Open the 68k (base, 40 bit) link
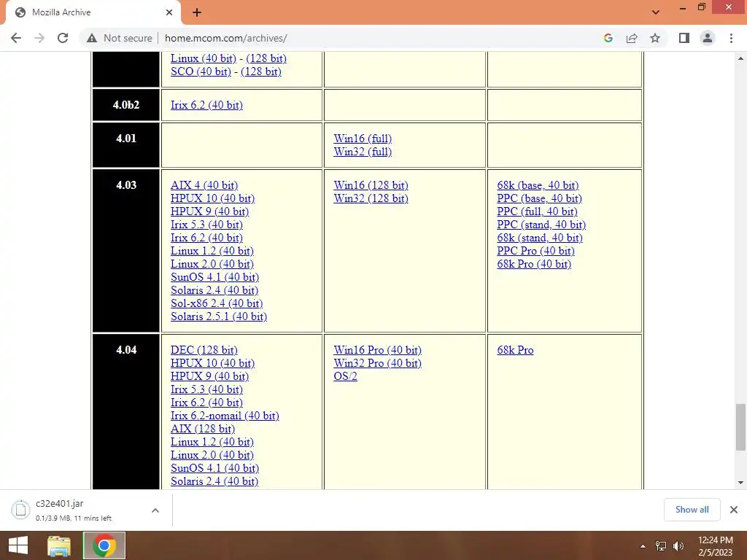This screenshot has width=747, height=560. (x=538, y=184)
